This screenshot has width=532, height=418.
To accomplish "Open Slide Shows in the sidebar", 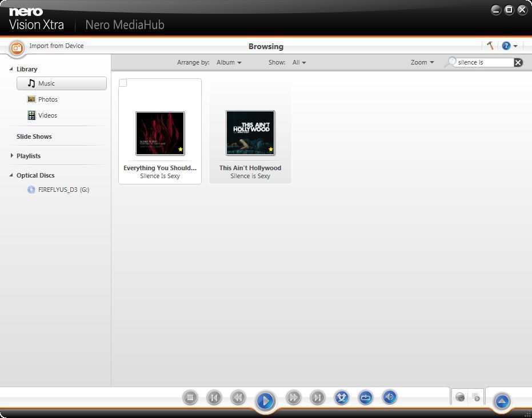I will 34,136.
